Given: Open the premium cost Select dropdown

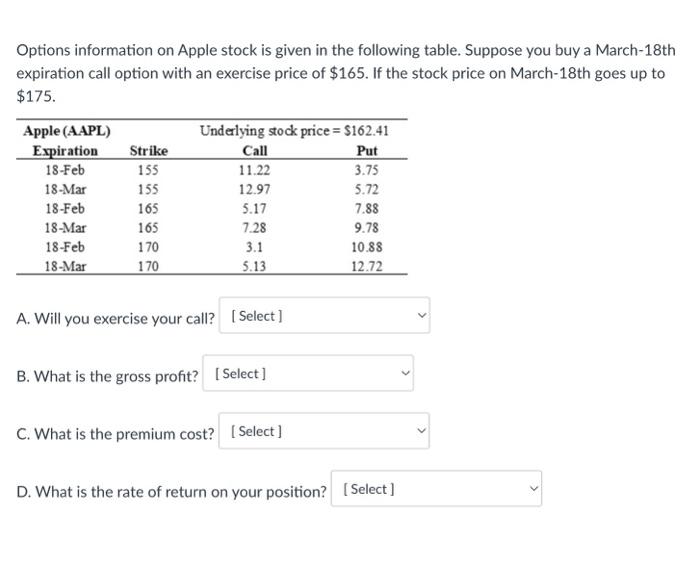Looking at the screenshot, I should pyautogui.click(x=324, y=431).
